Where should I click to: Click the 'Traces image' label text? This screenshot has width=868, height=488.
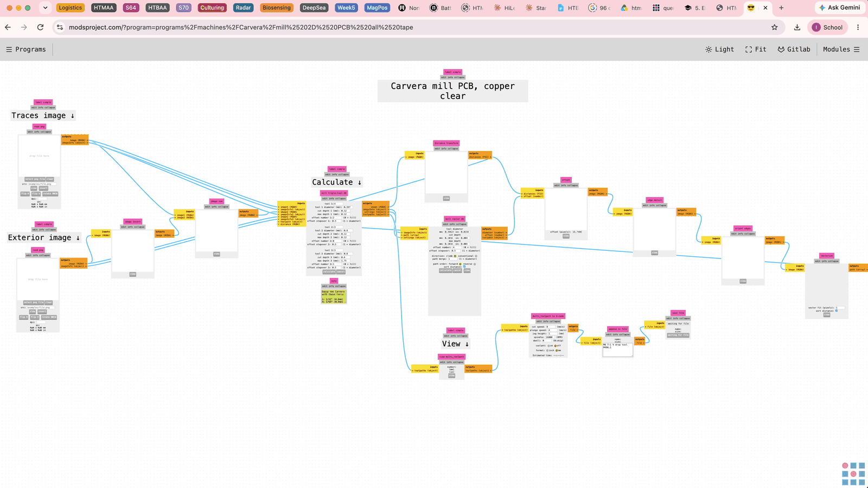(43, 116)
